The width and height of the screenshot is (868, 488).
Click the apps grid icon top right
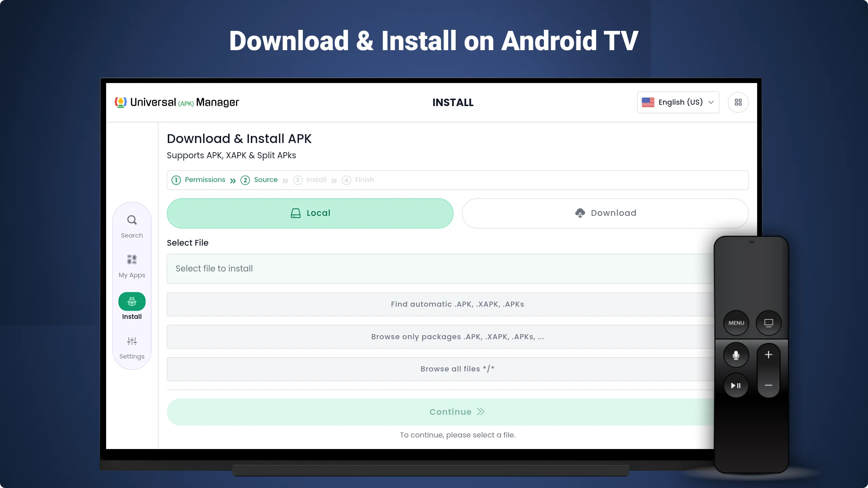738,102
